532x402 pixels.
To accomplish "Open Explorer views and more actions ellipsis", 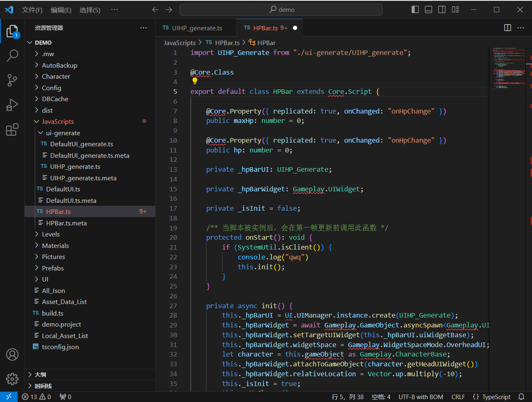I will point(143,28).
